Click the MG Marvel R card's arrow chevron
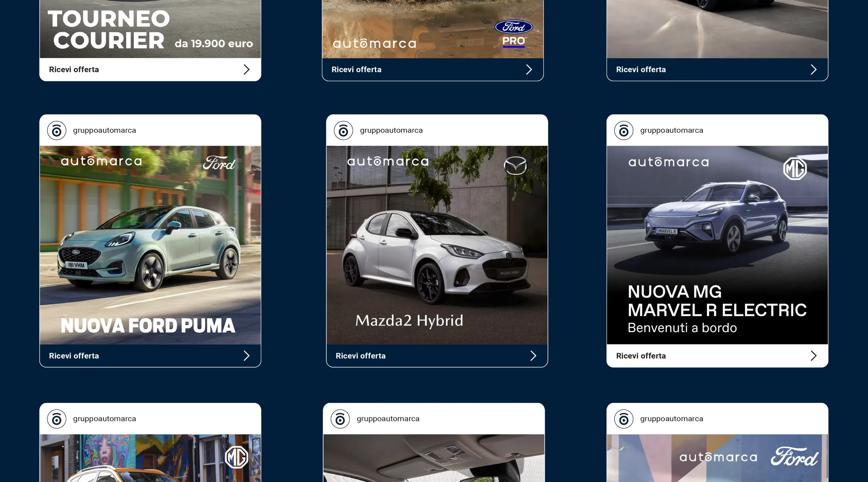Screen dimensions: 868x482 (813, 356)
